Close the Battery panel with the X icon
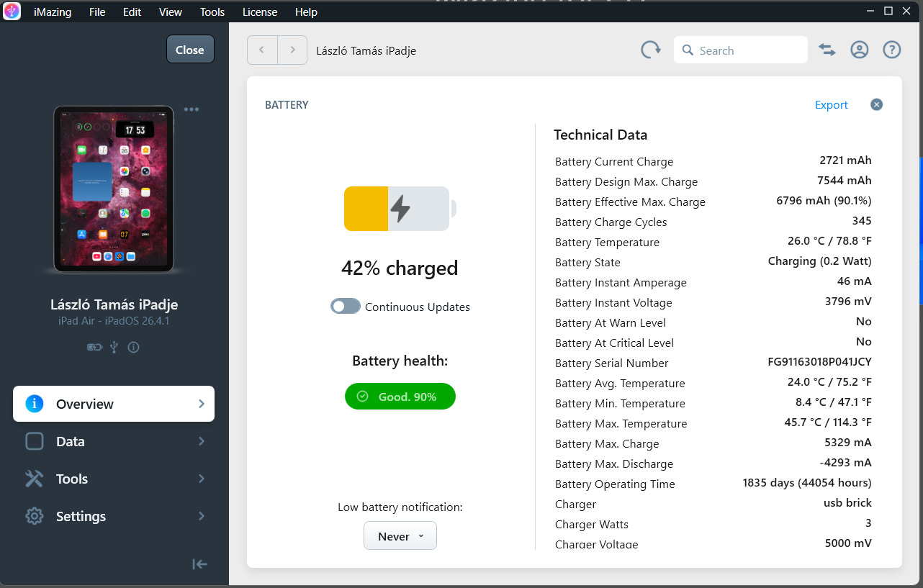This screenshot has height=588, width=923. (876, 104)
